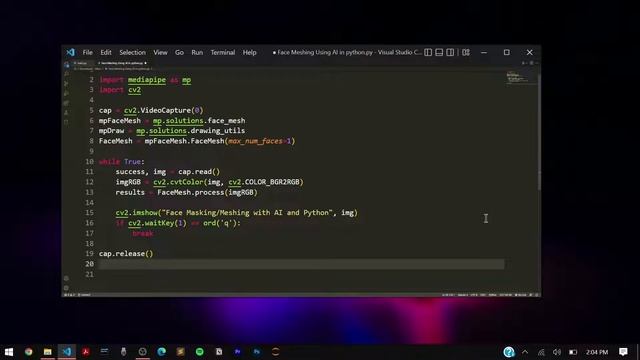Open the File menu
Image resolution: width=640 pixels, height=360 pixels.
(87, 52)
